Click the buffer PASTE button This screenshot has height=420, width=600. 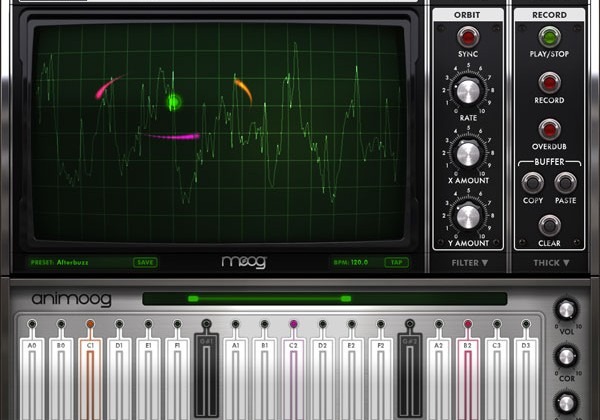click(566, 183)
